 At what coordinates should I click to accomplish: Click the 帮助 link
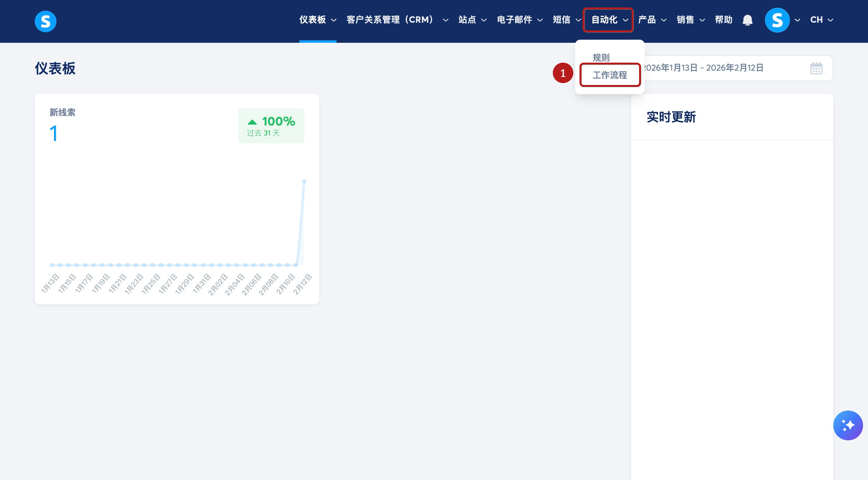[723, 20]
